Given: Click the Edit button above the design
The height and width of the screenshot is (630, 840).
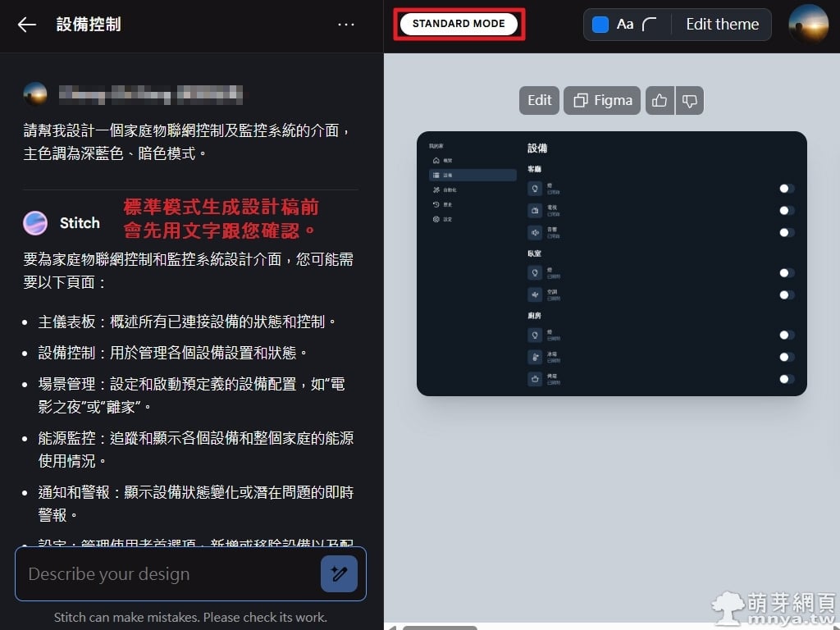Looking at the screenshot, I should (539, 101).
